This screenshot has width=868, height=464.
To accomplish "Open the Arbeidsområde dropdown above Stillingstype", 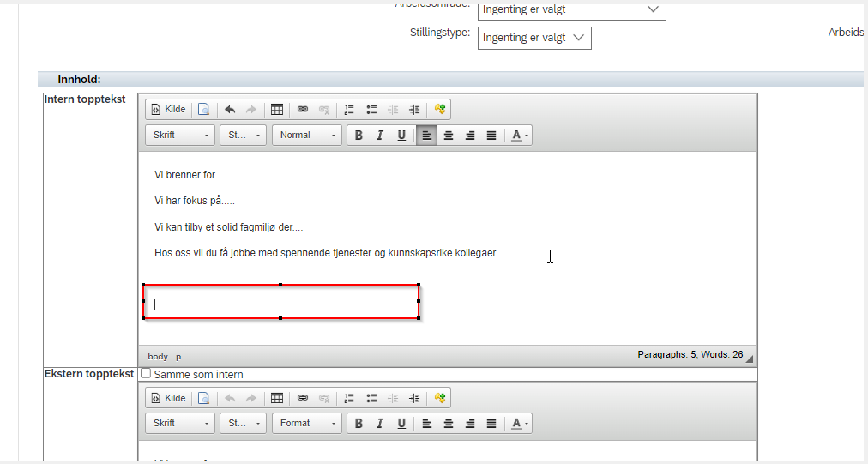I will (x=571, y=10).
